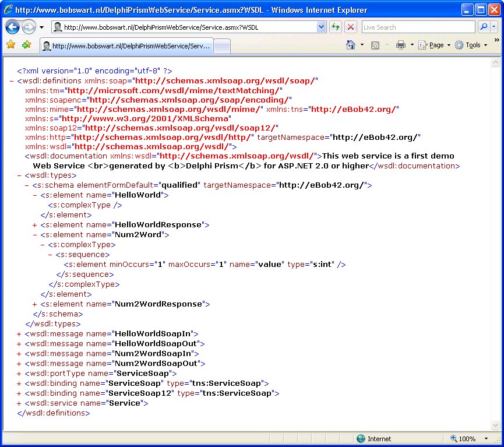
Task: Click the RSS Feeds icon
Action: tap(376, 44)
